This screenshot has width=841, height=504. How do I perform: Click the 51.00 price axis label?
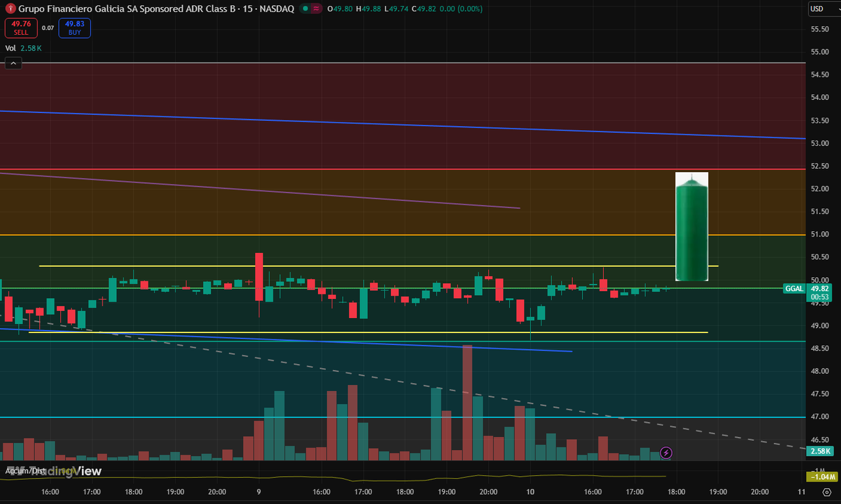point(819,235)
